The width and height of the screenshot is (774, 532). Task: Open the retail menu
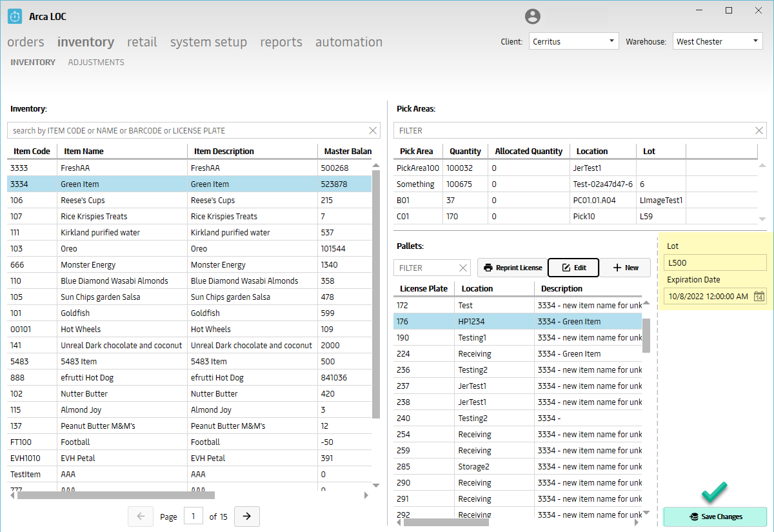142,42
